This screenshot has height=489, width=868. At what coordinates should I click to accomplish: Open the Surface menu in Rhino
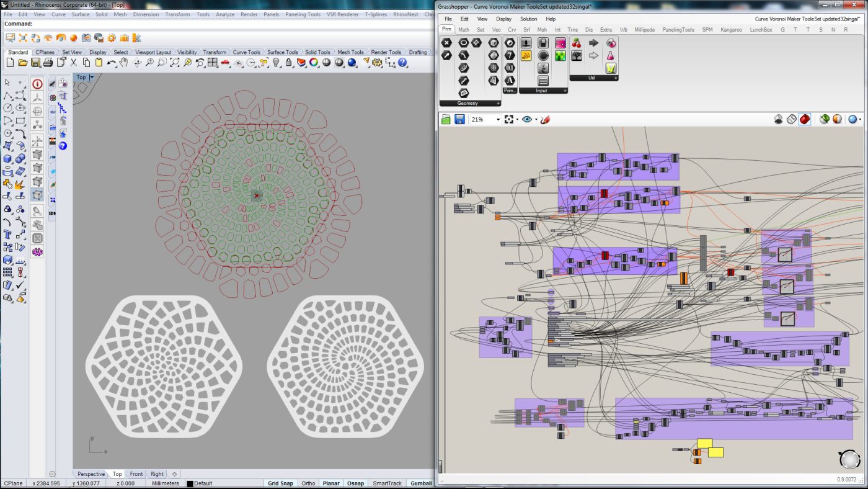coord(80,14)
